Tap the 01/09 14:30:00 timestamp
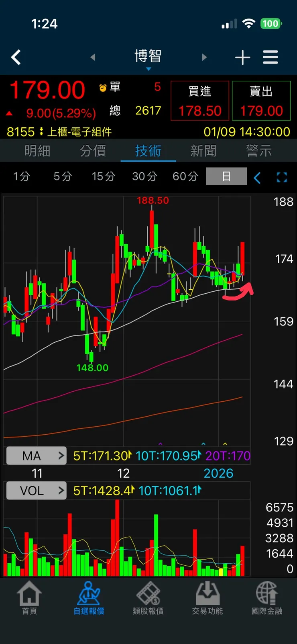 tap(247, 132)
